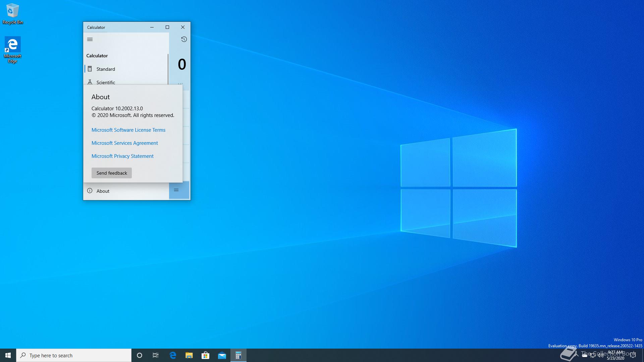The height and width of the screenshot is (362, 644).
Task: Select Standard calculator mode
Action: (x=126, y=69)
